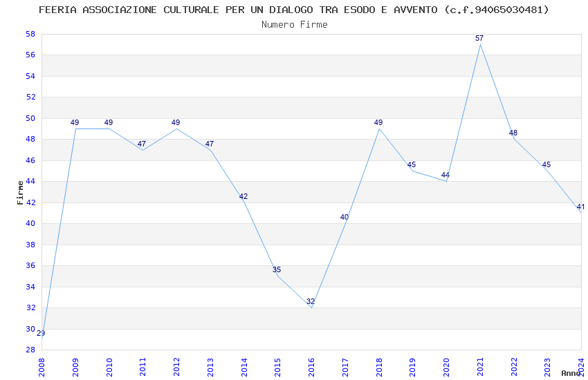
Task: Select the 2013 data point labeled 47
Action: 209,144
